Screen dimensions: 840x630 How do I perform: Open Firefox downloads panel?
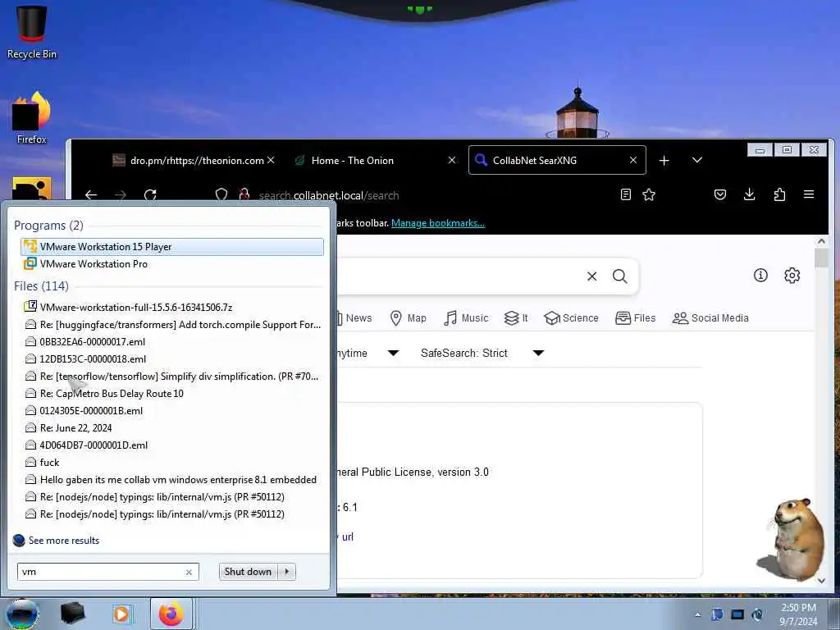[x=750, y=194]
